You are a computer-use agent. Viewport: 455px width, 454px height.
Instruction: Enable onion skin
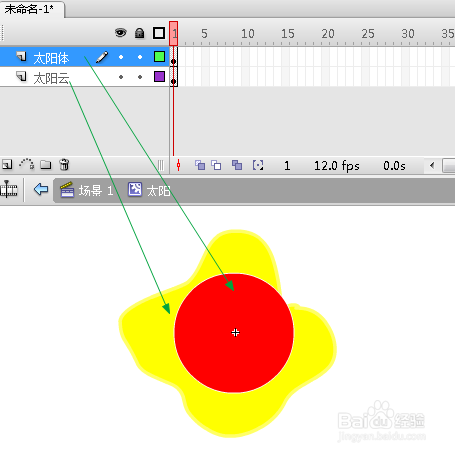point(200,165)
